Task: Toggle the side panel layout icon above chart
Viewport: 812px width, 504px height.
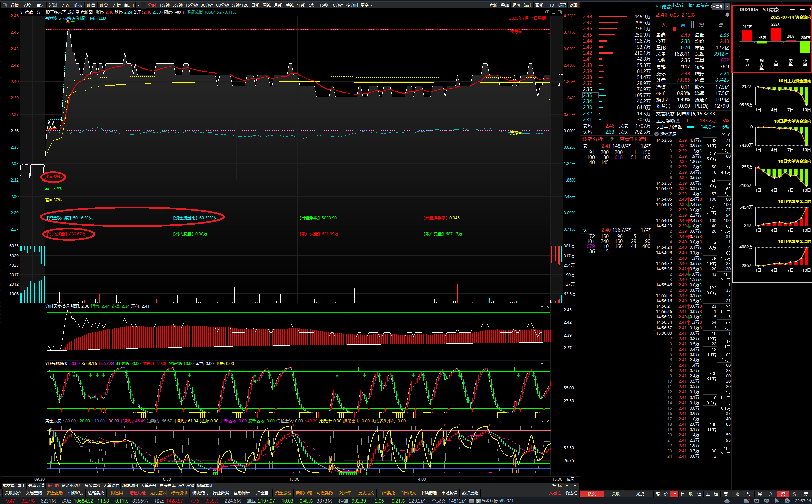Action: point(560,12)
